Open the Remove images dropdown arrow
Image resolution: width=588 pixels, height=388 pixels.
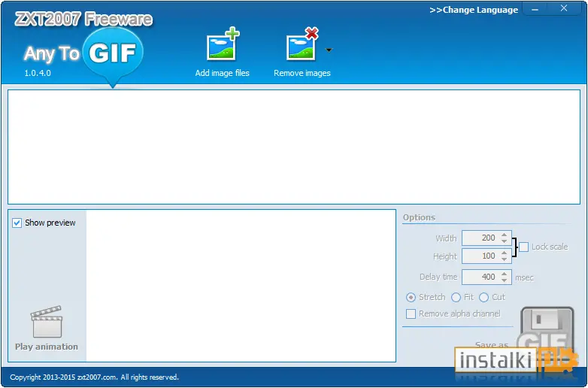click(x=329, y=50)
